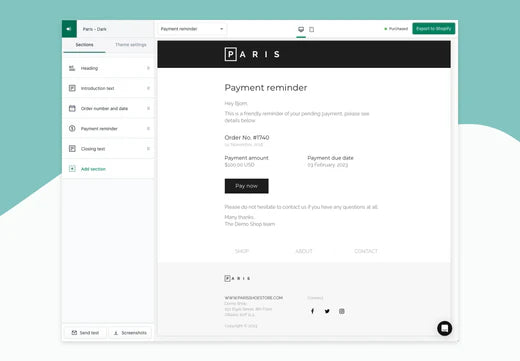Open the website URL link in the footer

tap(253, 298)
